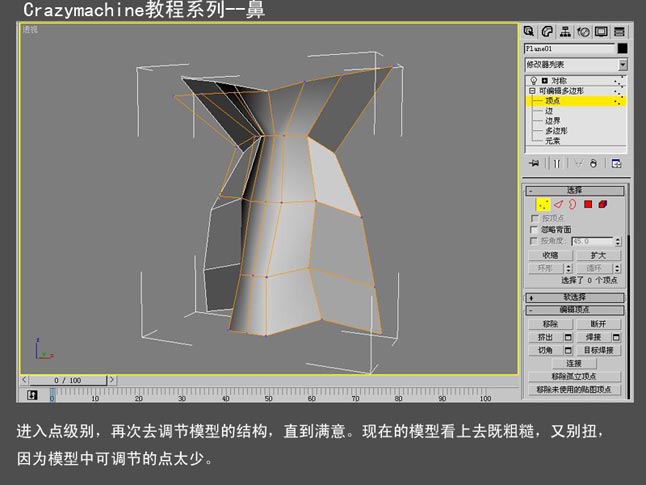
Task: Expand the 软选择 rollout
Action: pyautogui.click(x=575, y=298)
